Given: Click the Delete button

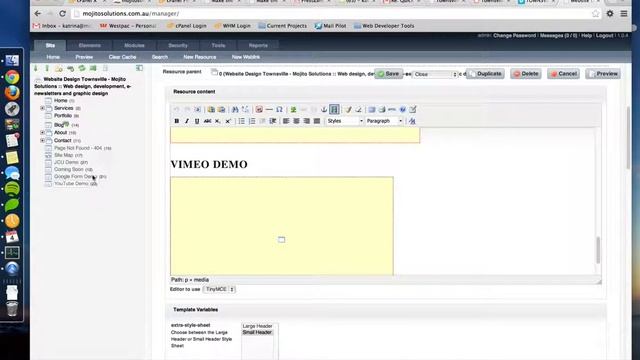Looking at the screenshot, I should click(526, 74).
